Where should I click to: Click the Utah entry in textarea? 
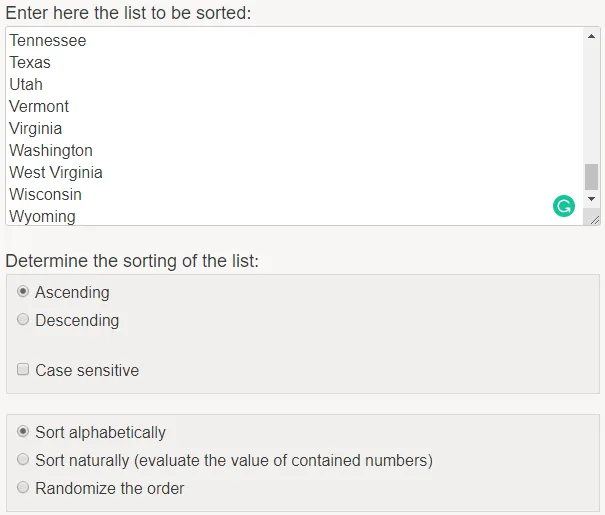click(x=26, y=85)
